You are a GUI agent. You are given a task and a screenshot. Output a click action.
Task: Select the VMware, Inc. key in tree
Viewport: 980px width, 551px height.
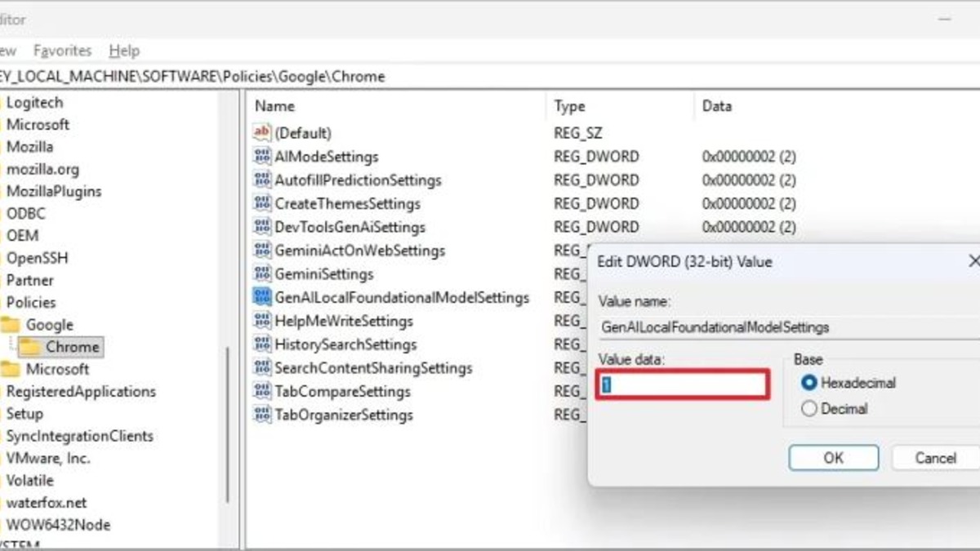(48, 458)
